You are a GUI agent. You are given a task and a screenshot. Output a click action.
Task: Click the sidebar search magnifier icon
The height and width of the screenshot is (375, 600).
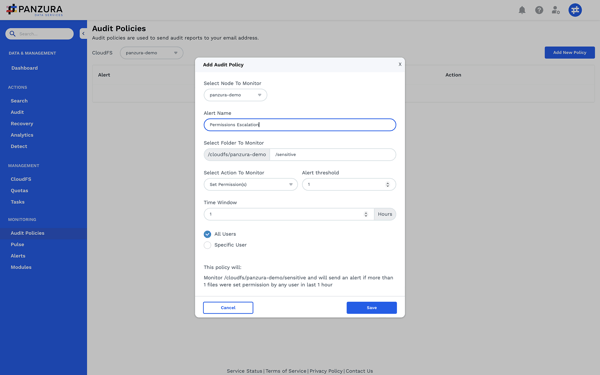12,34
